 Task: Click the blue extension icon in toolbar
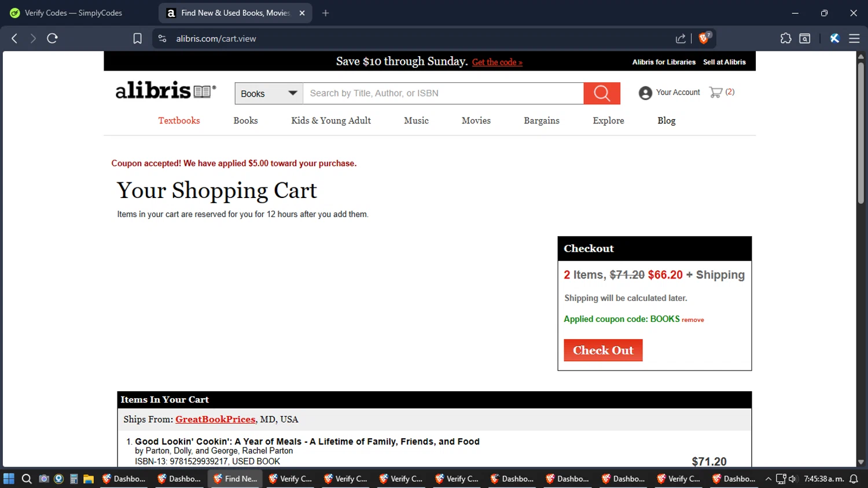tap(834, 38)
